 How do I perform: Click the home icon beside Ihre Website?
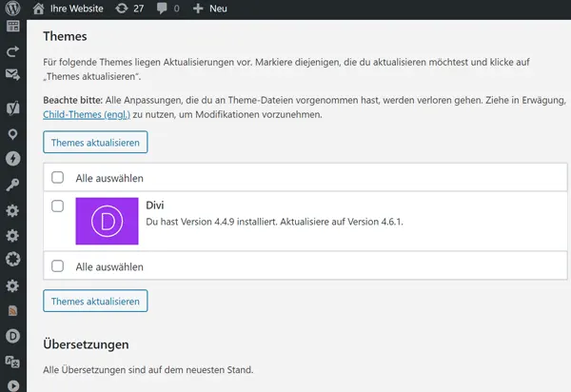39,9
